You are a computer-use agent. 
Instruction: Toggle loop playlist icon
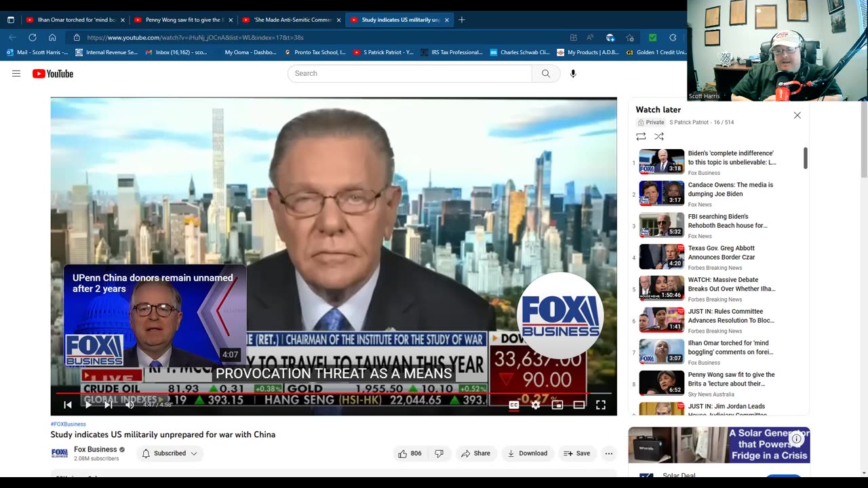tap(641, 136)
